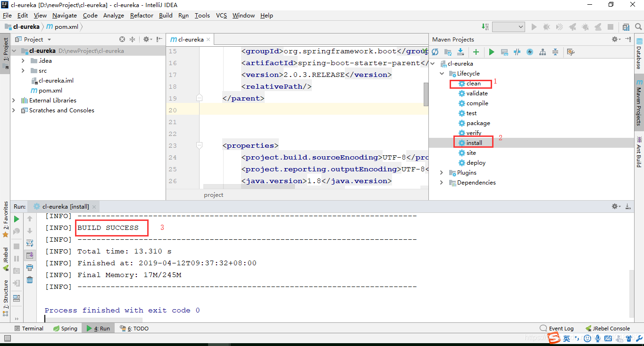Collapse Lifecycle node in Maven tree
The width and height of the screenshot is (644, 346).
442,73
